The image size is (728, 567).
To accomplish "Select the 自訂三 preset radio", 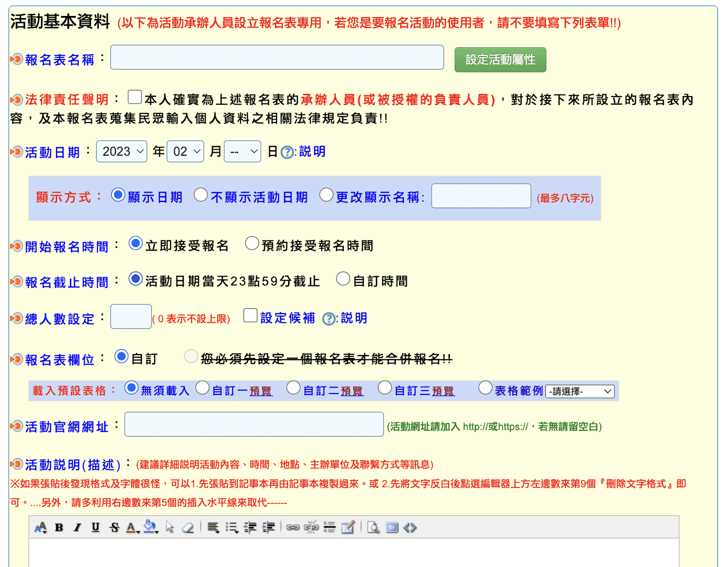I will click(385, 388).
